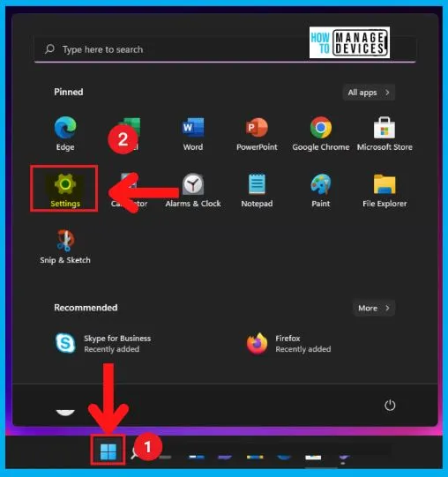Viewport: 448px width, 477px height.
Task: Launch Google Chrome from Start menu
Action: coord(321,133)
